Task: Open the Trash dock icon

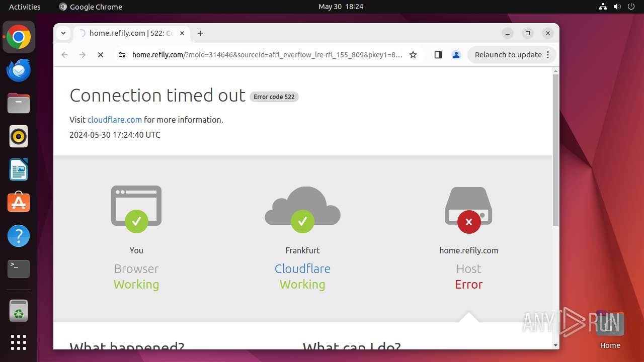Action: (x=19, y=311)
